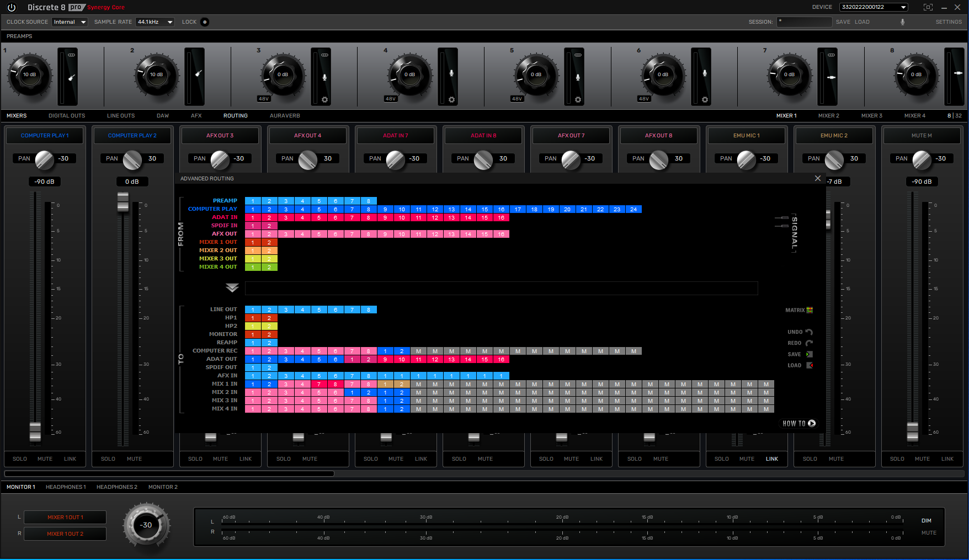Click the SESSION name input field

pos(804,22)
